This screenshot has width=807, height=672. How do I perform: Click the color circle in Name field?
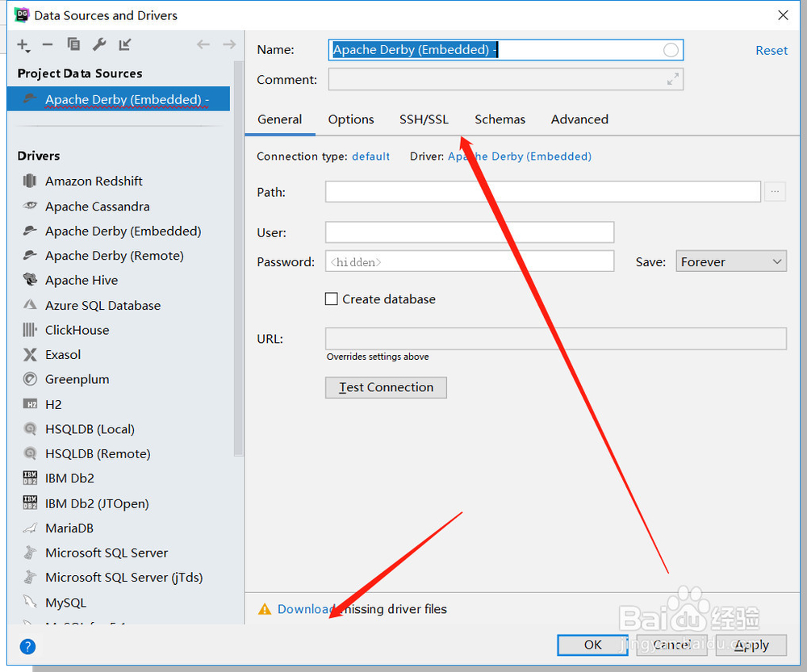coord(671,50)
